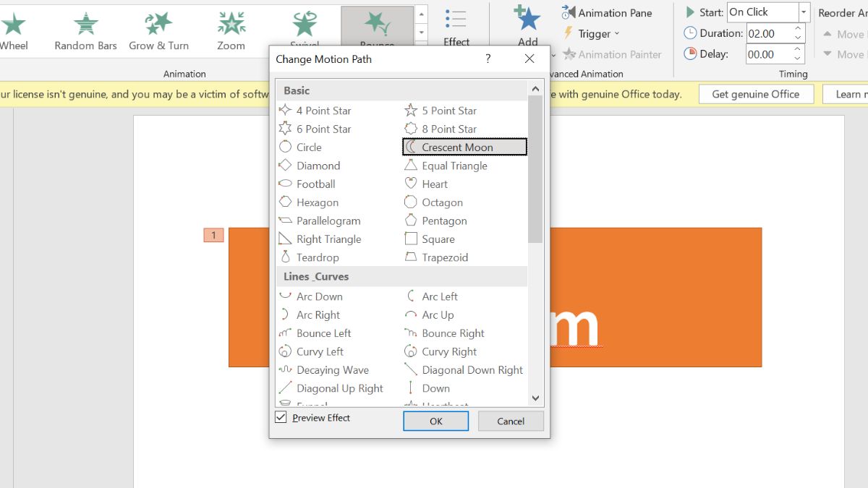Image resolution: width=868 pixels, height=488 pixels.
Task: Apply the Grow & Turn animation
Action: pyautogui.click(x=158, y=32)
